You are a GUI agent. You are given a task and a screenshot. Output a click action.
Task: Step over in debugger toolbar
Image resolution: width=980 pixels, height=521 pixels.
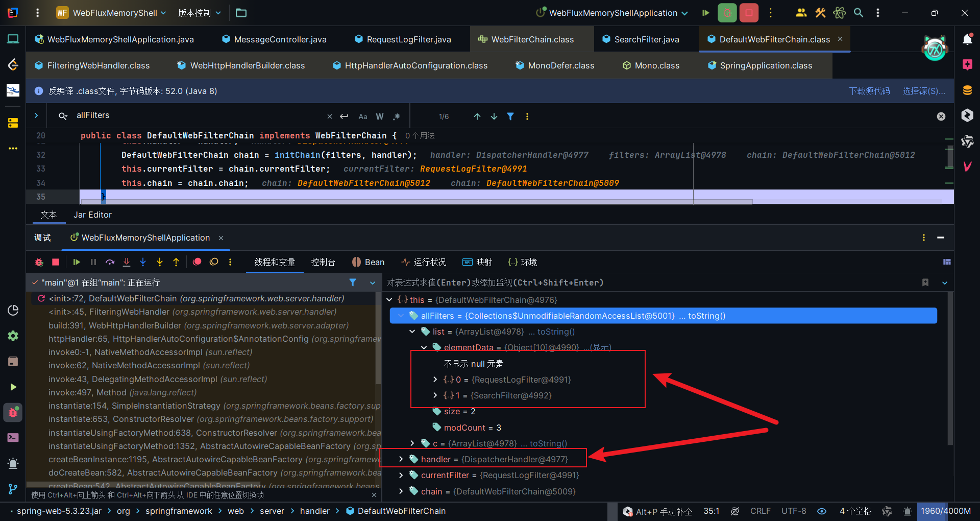(110, 262)
